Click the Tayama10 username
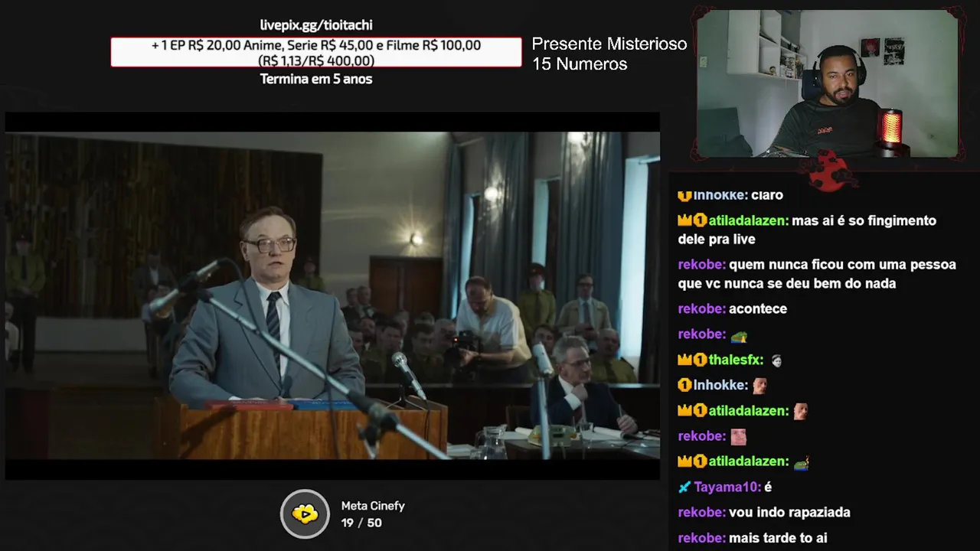This screenshot has width=980, height=551. click(x=727, y=487)
